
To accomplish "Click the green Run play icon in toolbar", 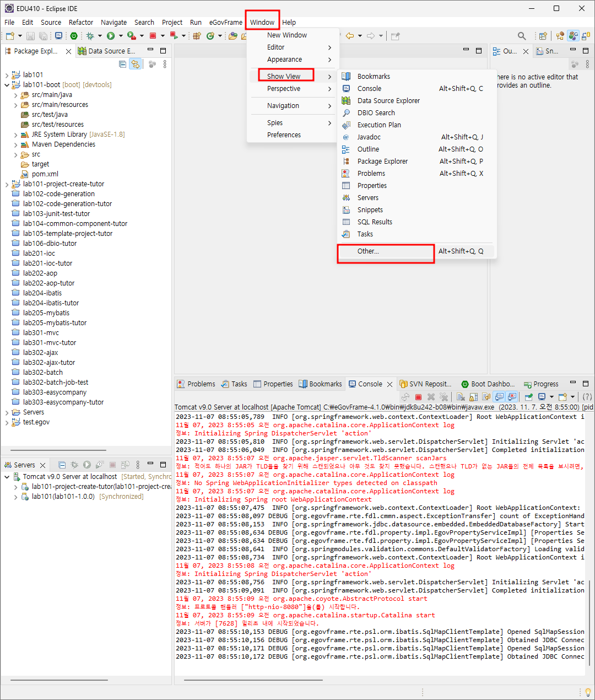I will (x=111, y=36).
